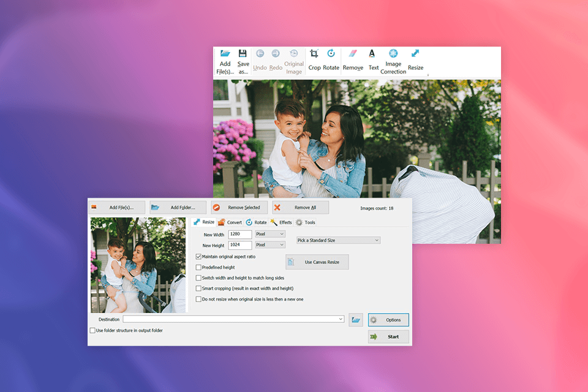Click the Original Image clock icon
Screen dimensions: 588x392
(293, 53)
